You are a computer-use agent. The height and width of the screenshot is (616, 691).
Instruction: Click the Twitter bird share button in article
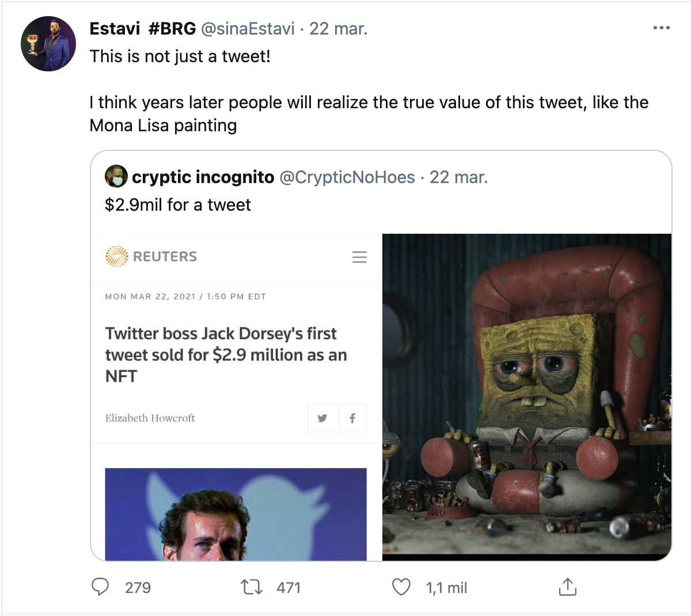322,418
